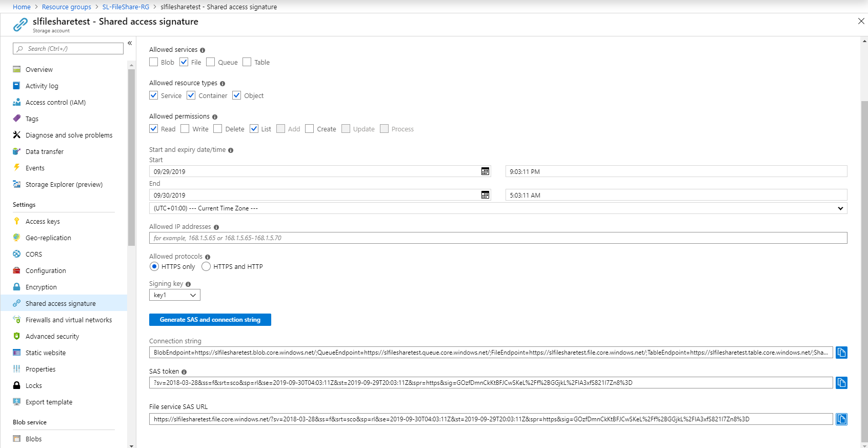868x448 pixels.
Task: Click the Allowed IP addresses field
Action: tap(498, 238)
